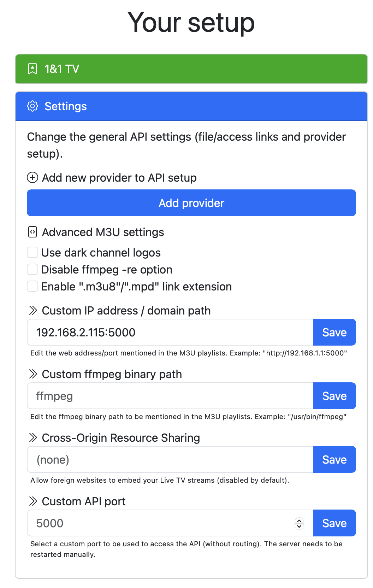Save the custom IP address value
The height and width of the screenshot is (588, 373).
(334, 332)
